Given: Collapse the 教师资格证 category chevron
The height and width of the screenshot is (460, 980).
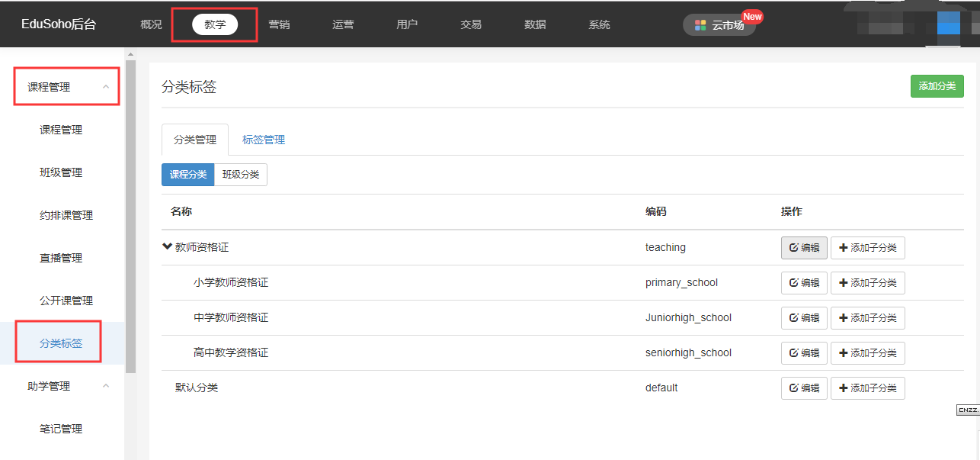Looking at the screenshot, I should (167, 247).
